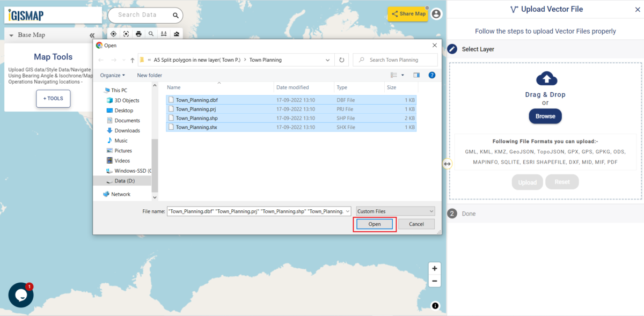Click the map info icon
Image resolution: width=644 pixels, height=316 pixels.
[435, 306]
